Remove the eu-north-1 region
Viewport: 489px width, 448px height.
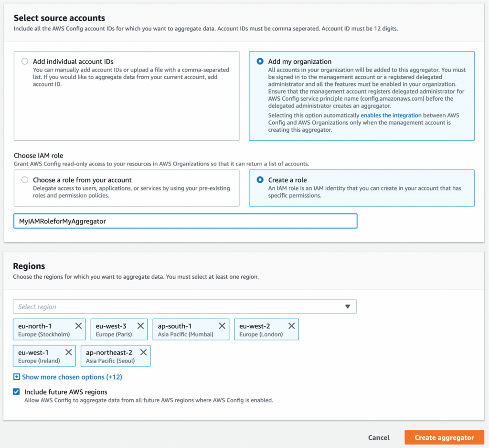tap(79, 325)
